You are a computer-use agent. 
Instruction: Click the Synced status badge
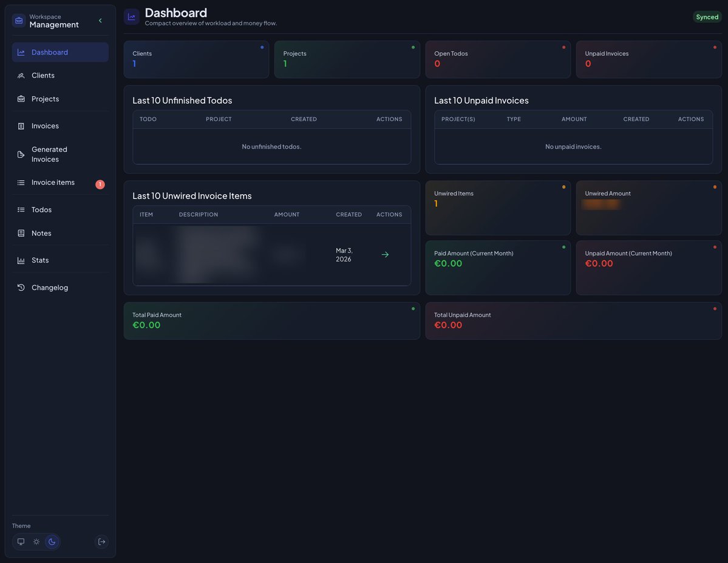point(707,17)
